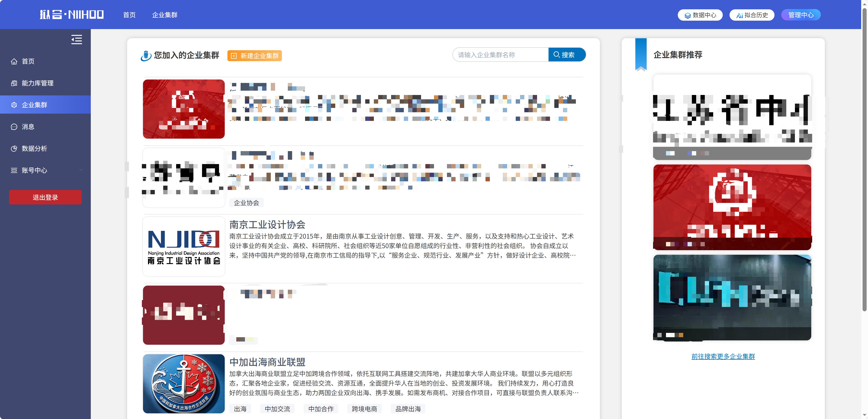868x419 pixels.
Task: Click the plus icon in 新建企业集群
Action: pos(234,56)
